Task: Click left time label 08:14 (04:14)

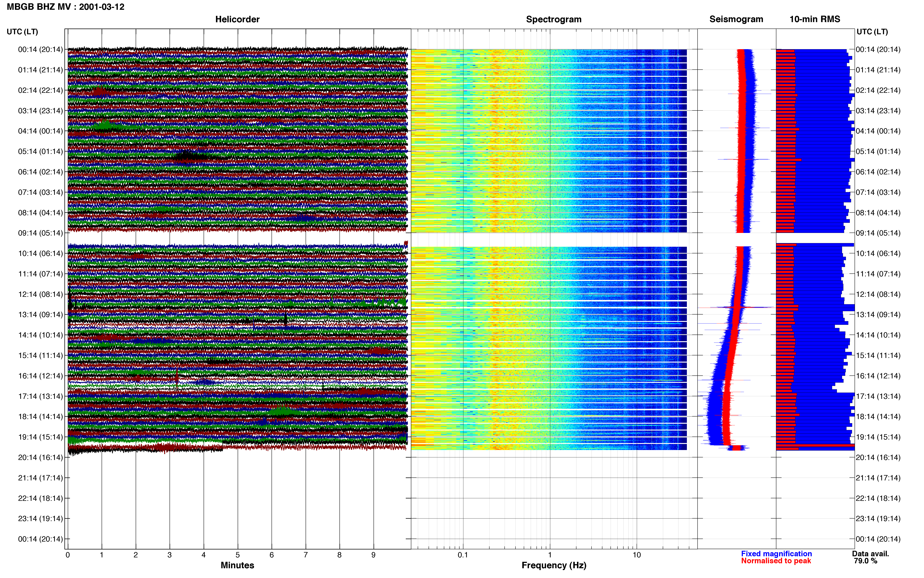Action: coord(41,212)
